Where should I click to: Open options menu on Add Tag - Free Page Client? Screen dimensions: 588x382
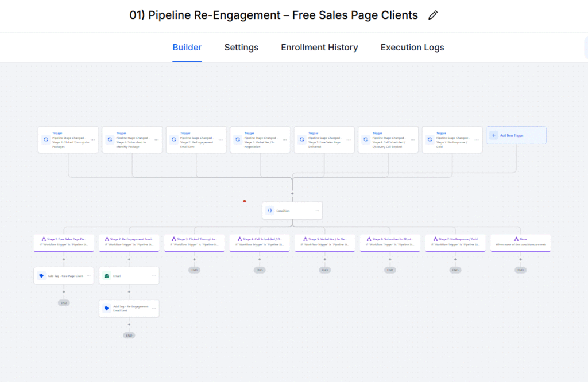pyautogui.click(x=88, y=276)
